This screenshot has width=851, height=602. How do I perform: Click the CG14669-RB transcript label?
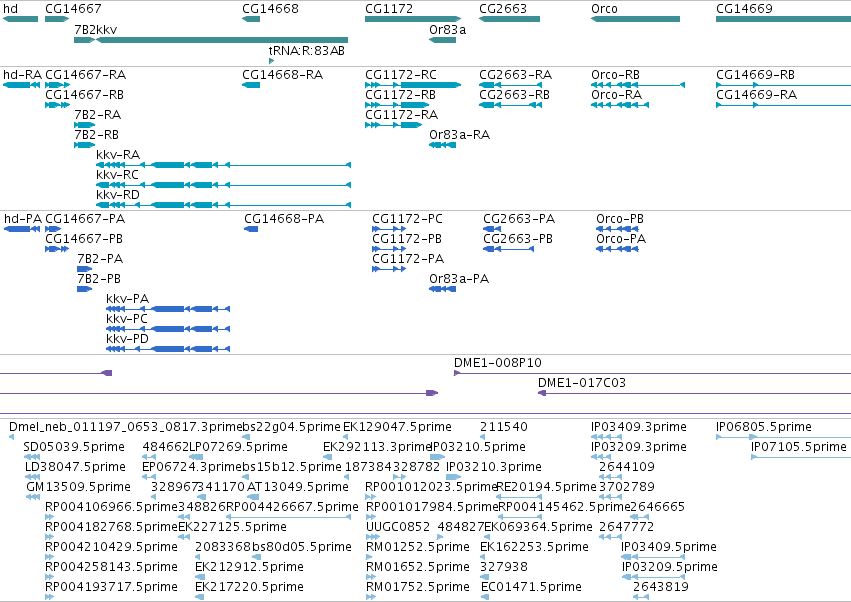tap(755, 74)
